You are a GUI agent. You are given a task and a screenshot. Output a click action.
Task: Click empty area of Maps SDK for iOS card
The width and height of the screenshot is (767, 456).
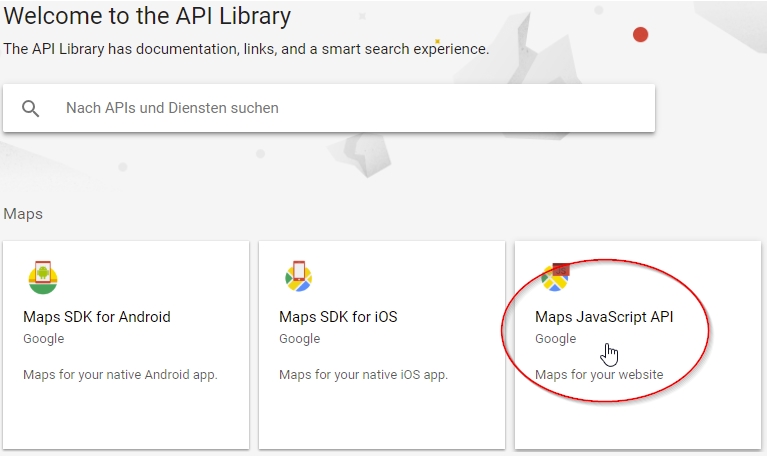(382, 416)
